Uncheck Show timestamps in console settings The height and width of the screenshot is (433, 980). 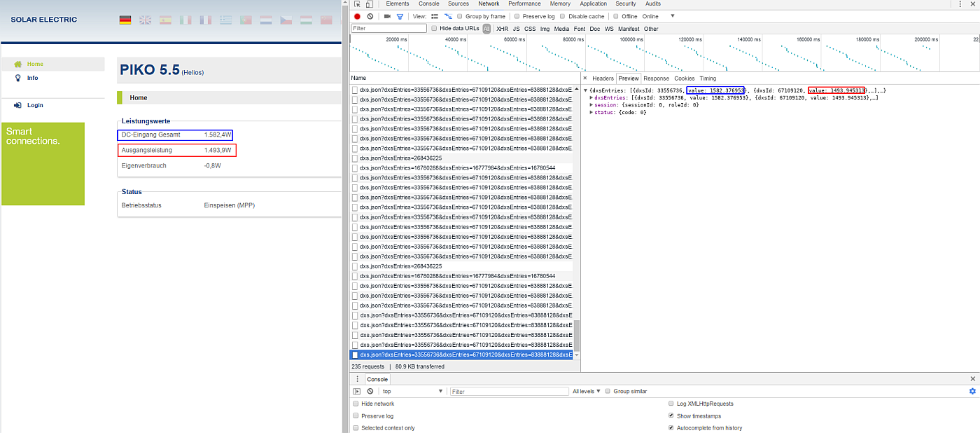point(672,415)
